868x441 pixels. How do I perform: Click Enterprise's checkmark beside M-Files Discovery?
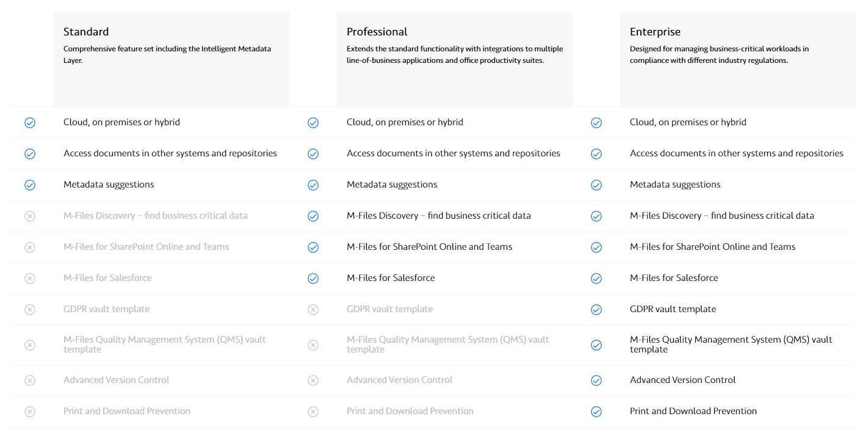[596, 216]
